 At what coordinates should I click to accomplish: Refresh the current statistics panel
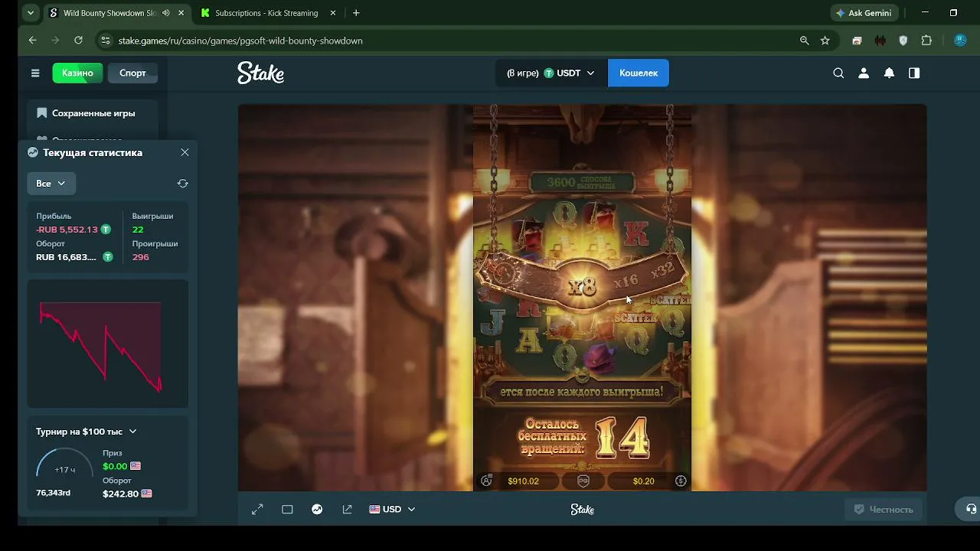(x=182, y=184)
